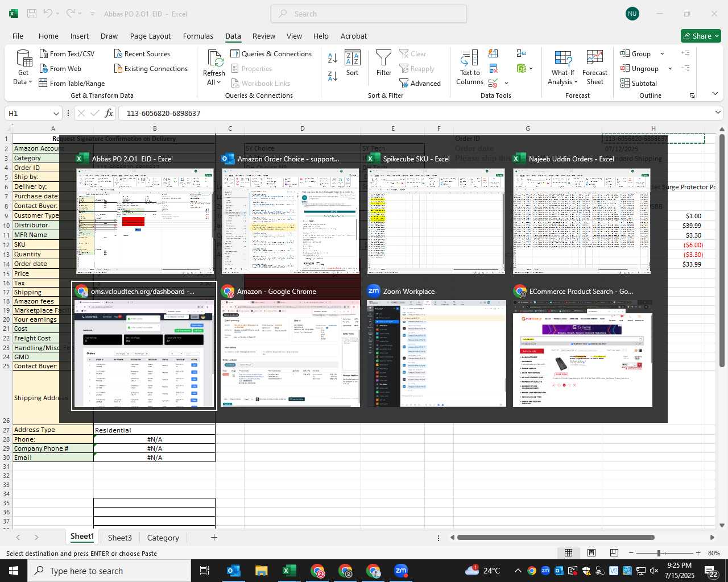Click the Flash Fill icon

coord(493,53)
